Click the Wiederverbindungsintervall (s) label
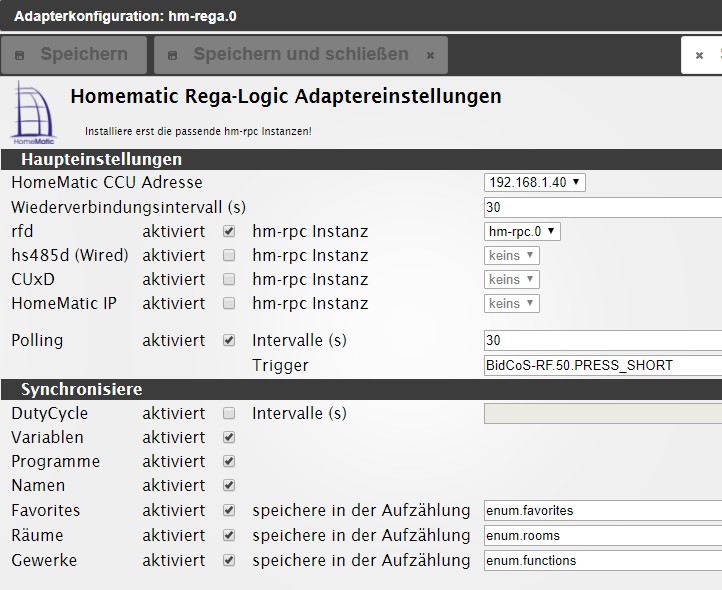The height and width of the screenshot is (590, 722). [128, 207]
